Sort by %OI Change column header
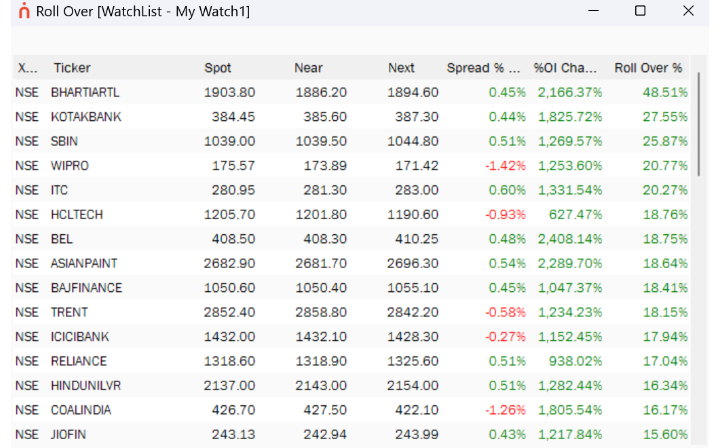The image size is (720, 448). [x=565, y=68]
